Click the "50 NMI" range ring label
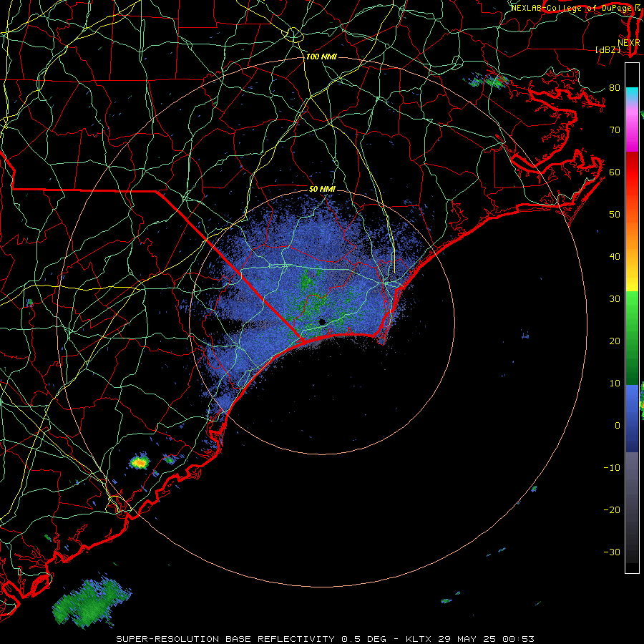 pos(323,189)
